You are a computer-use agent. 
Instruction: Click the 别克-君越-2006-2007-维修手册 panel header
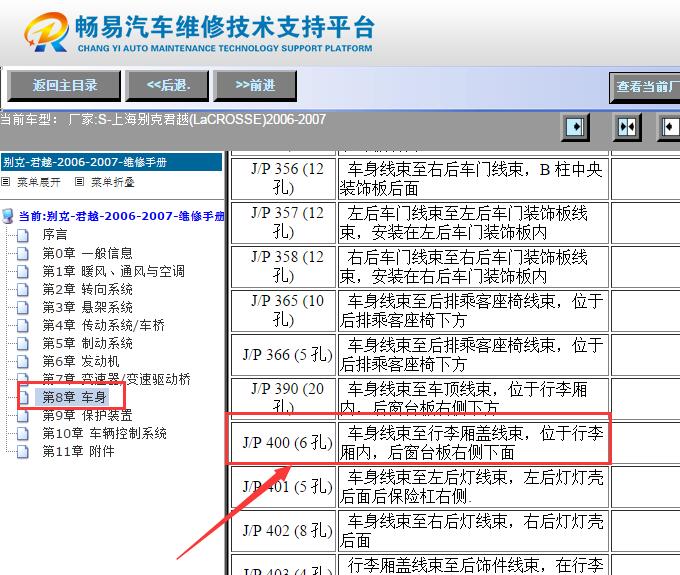(111, 162)
